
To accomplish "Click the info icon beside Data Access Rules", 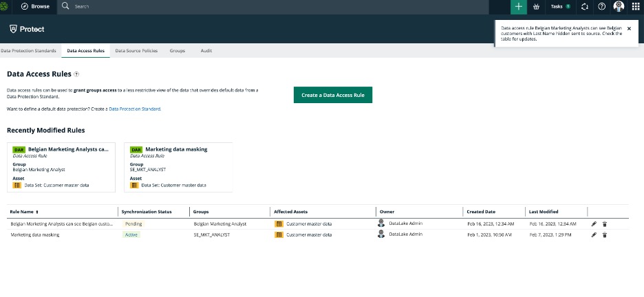I will tap(76, 74).
